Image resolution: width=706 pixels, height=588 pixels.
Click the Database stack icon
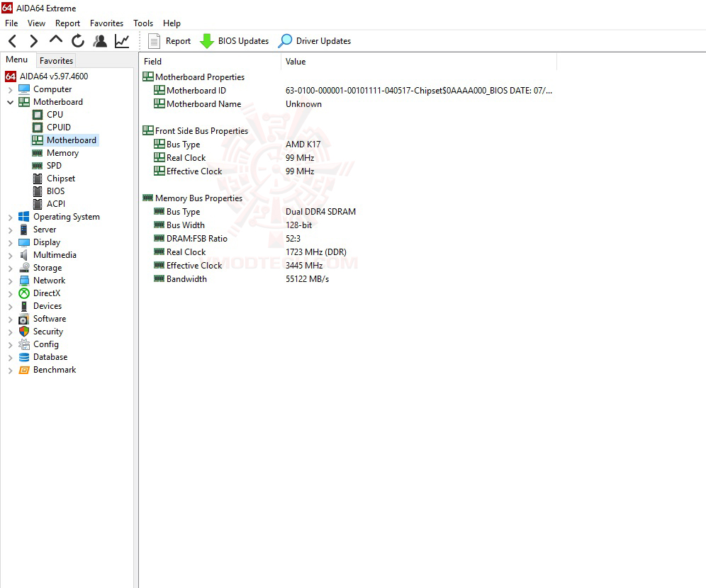pos(24,357)
